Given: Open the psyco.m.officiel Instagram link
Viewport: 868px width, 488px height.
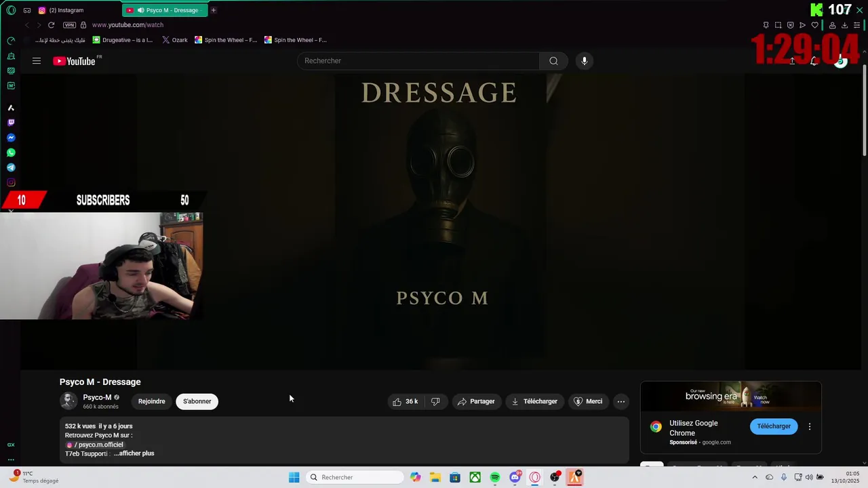Looking at the screenshot, I should click(95, 445).
